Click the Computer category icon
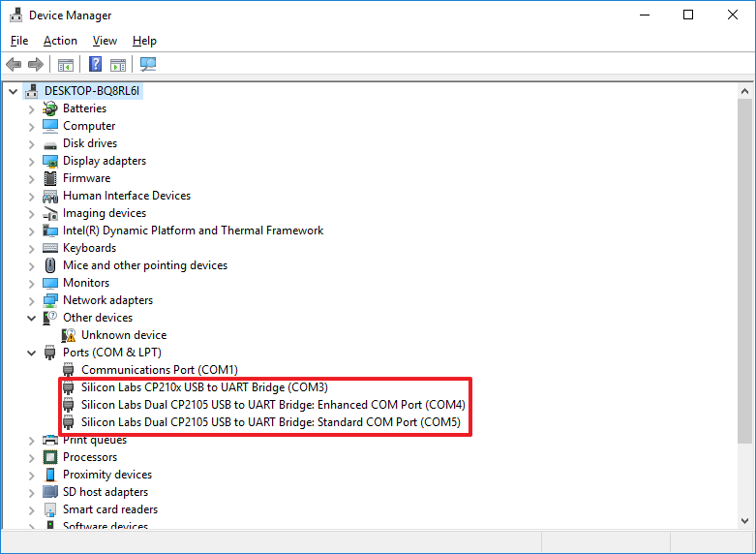 pos(50,126)
